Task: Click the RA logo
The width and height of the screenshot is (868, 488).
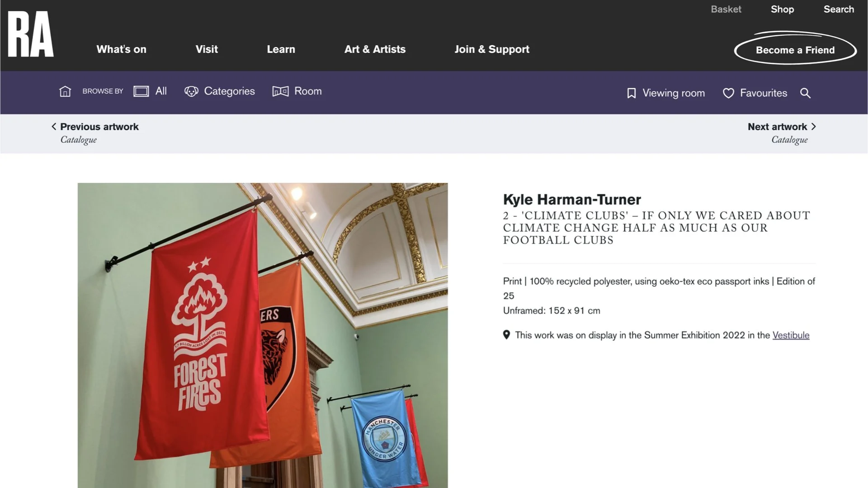Action: [x=31, y=34]
